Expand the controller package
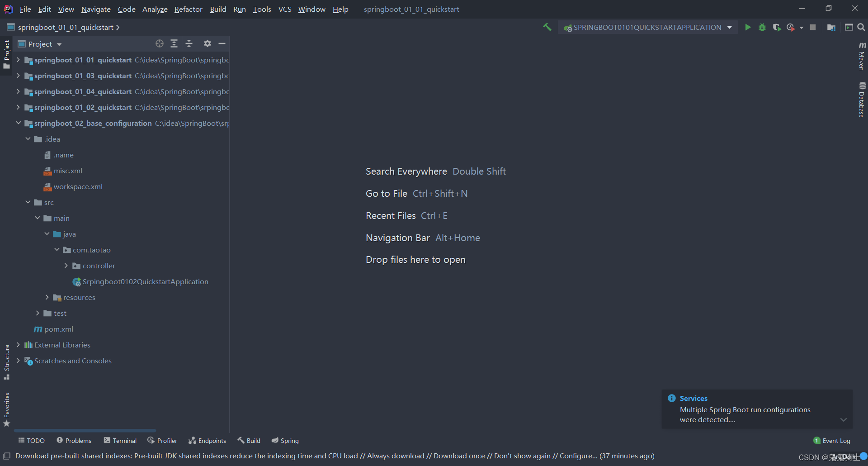The height and width of the screenshot is (466, 868). click(x=66, y=266)
